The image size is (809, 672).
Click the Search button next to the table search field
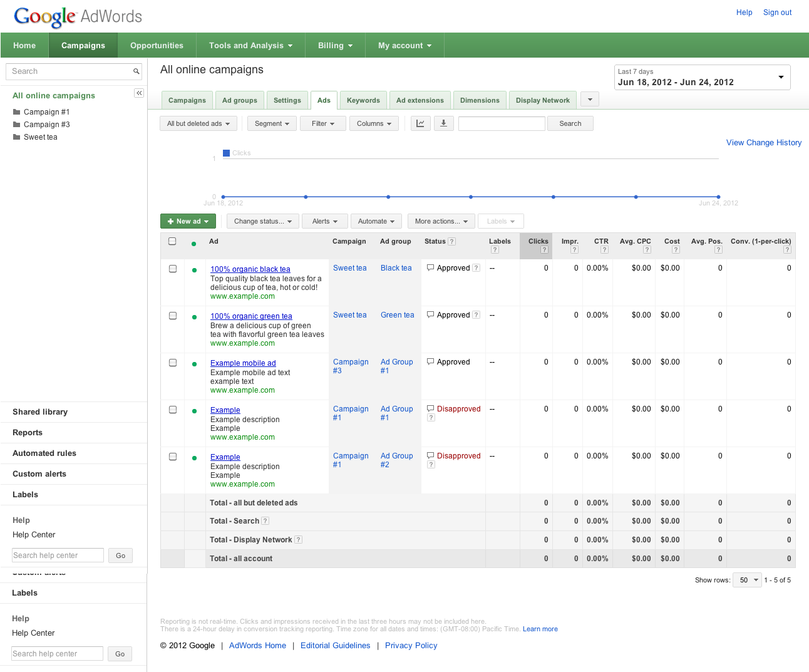[x=570, y=123]
